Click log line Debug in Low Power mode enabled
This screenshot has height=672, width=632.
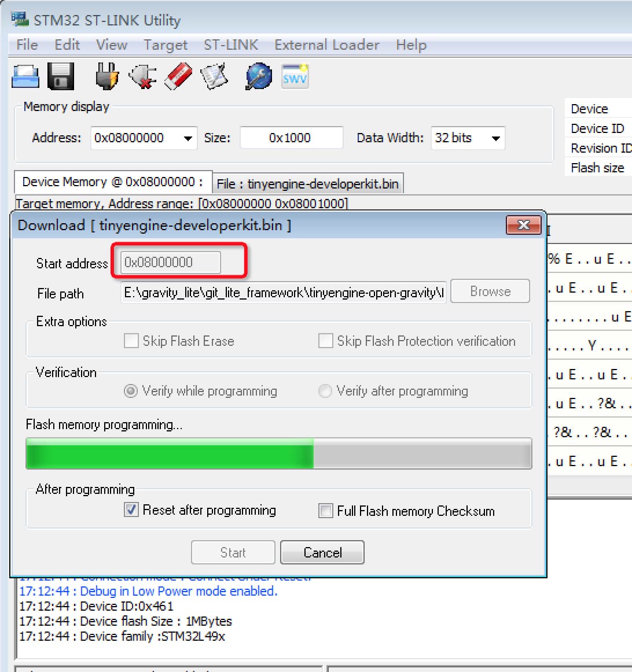click(148, 591)
